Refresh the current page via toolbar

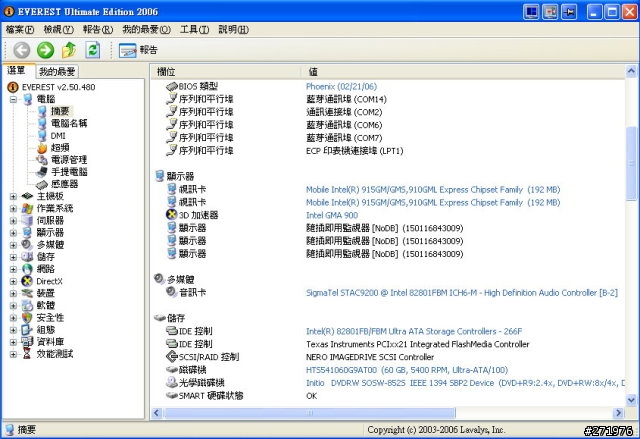click(93, 50)
